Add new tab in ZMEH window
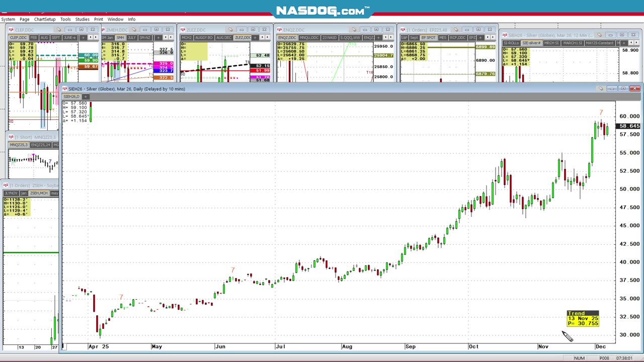Screen dimensions: 644x362 click(158, 38)
